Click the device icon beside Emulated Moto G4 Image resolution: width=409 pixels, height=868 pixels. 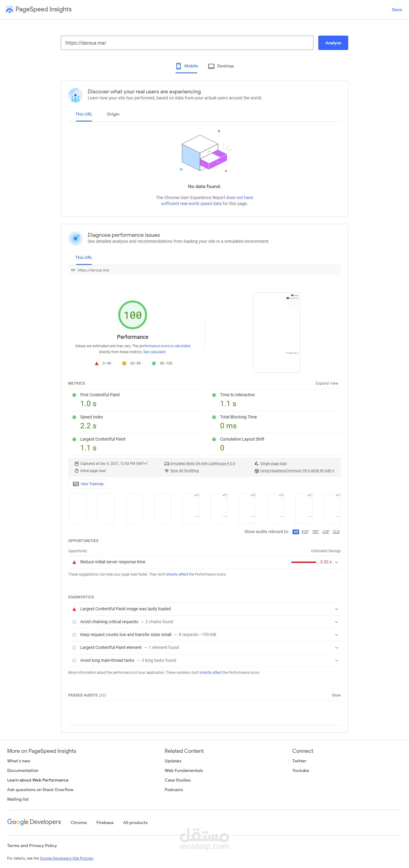pyautogui.click(x=166, y=463)
